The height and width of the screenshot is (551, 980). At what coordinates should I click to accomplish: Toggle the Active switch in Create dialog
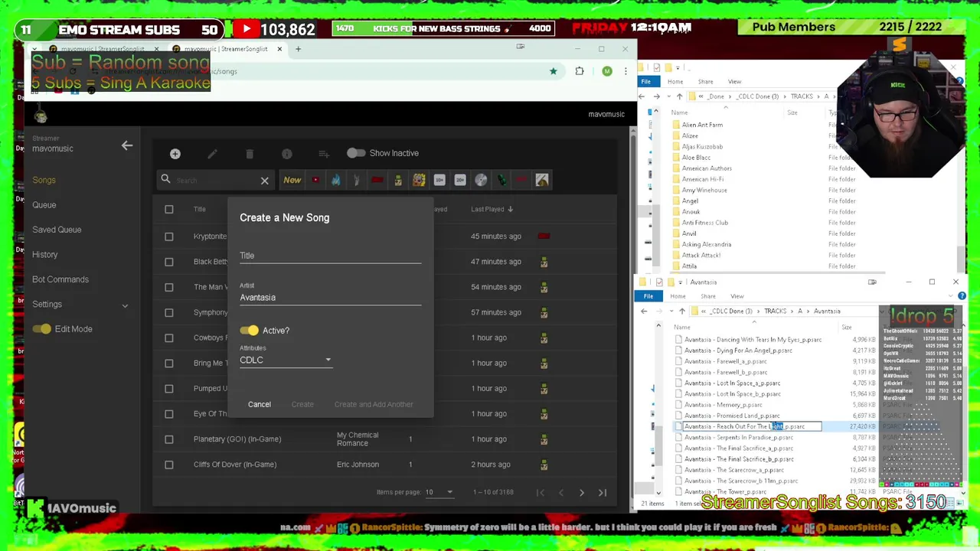tap(249, 331)
